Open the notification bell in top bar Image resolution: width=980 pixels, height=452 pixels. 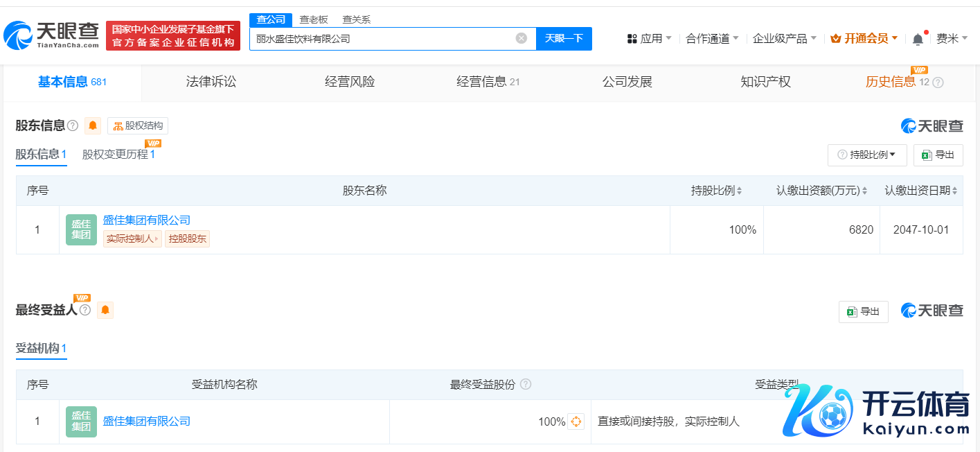click(x=918, y=39)
